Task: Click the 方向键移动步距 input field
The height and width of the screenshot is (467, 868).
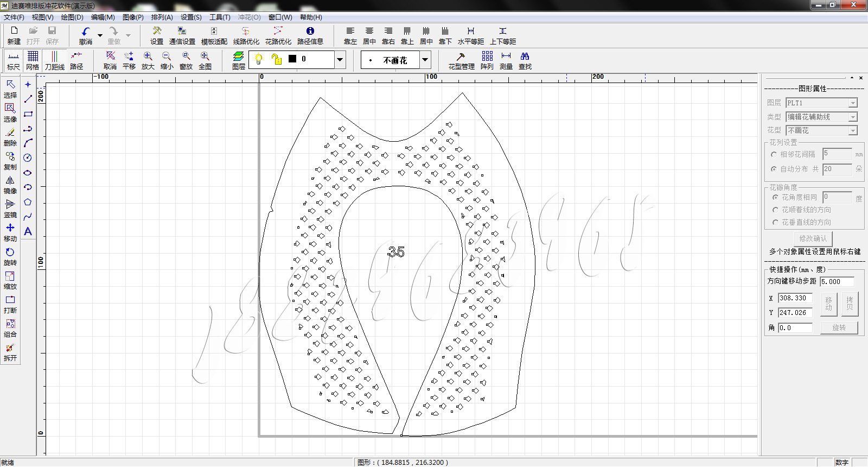Action: [837, 282]
